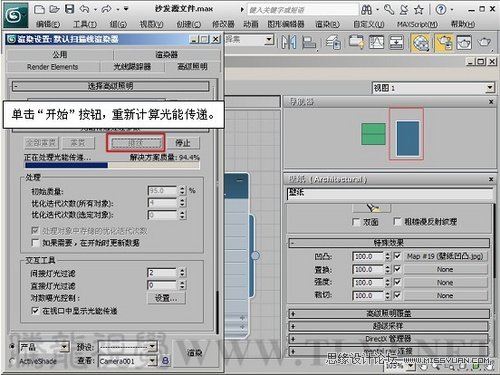Screen dimensions: 500x375
Task: Click the star favorites icon
Action: pos(419,10)
